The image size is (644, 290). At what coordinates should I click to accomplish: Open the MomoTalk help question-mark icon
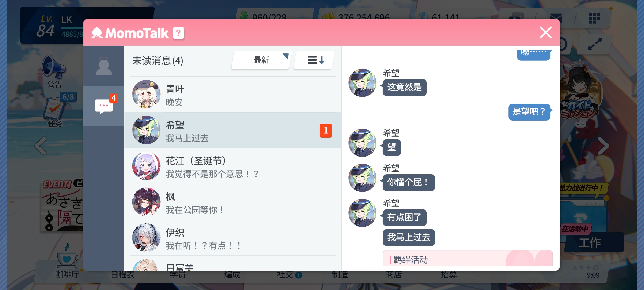(x=178, y=33)
